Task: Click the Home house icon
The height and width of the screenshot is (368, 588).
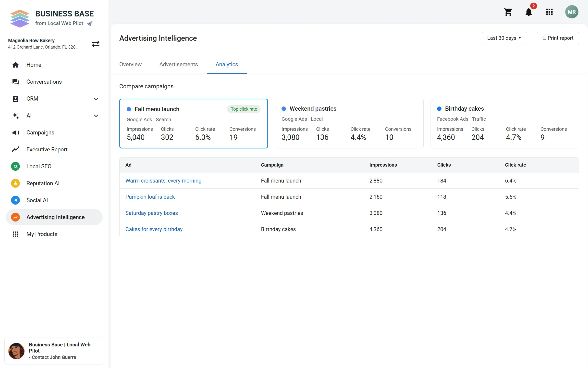Action: pos(15,65)
